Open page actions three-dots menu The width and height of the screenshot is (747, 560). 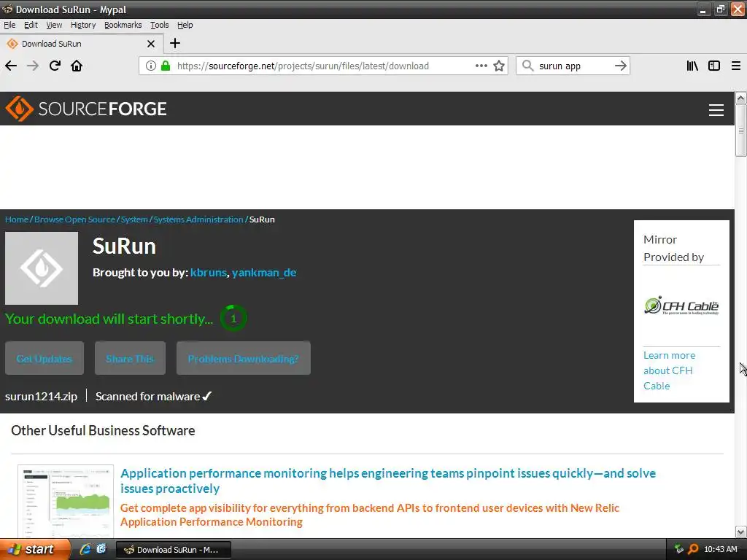pyautogui.click(x=481, y=66)
